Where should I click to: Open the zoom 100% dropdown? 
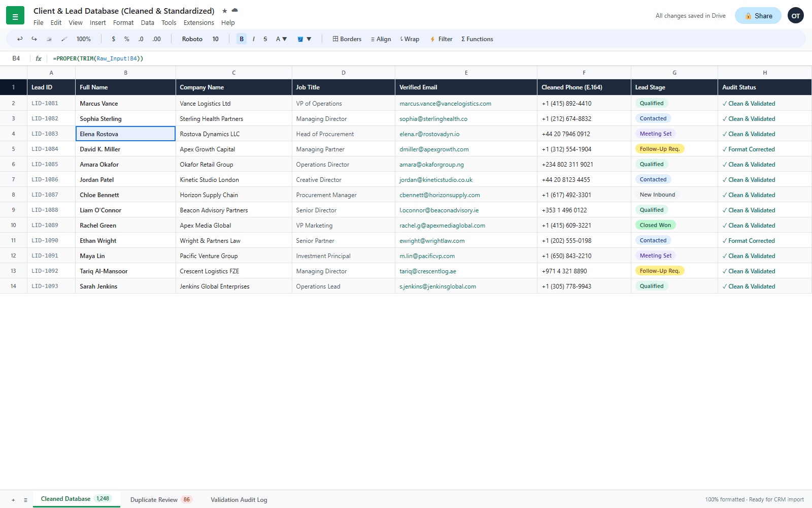tap(84, 39)
